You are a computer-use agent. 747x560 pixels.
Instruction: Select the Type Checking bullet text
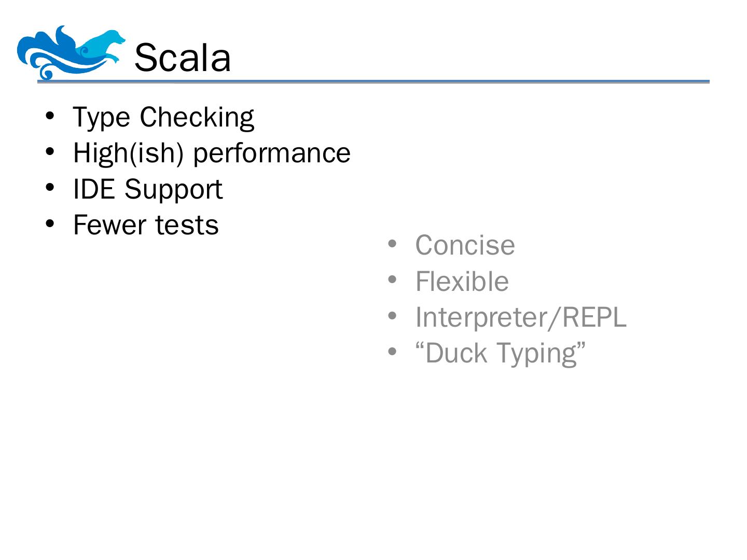tap(163, 117)
